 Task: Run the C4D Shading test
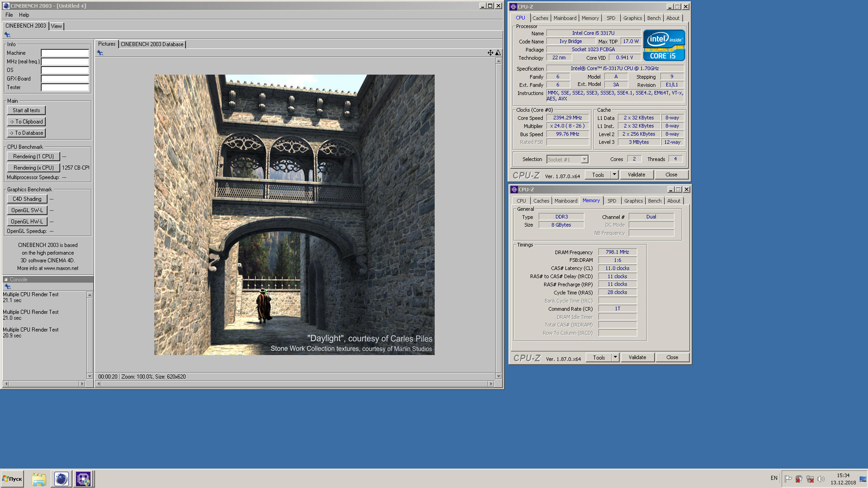[27, 199]
